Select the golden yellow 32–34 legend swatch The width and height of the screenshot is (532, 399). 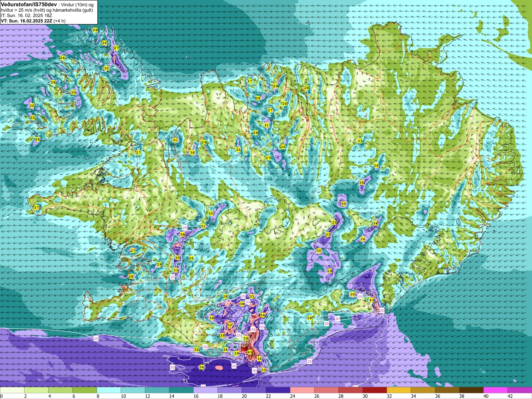[x=399, y=390]
